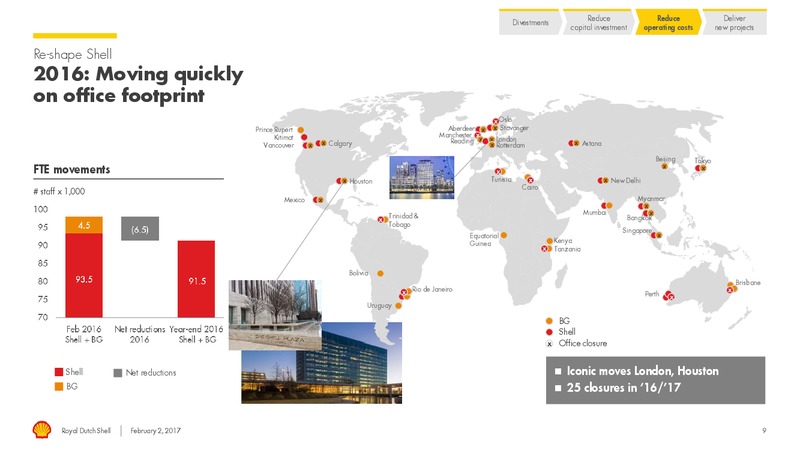Click the grey Net reductions legend swatch
The image size is (800, 450).
pyautogui.click(x=118, y=372)
